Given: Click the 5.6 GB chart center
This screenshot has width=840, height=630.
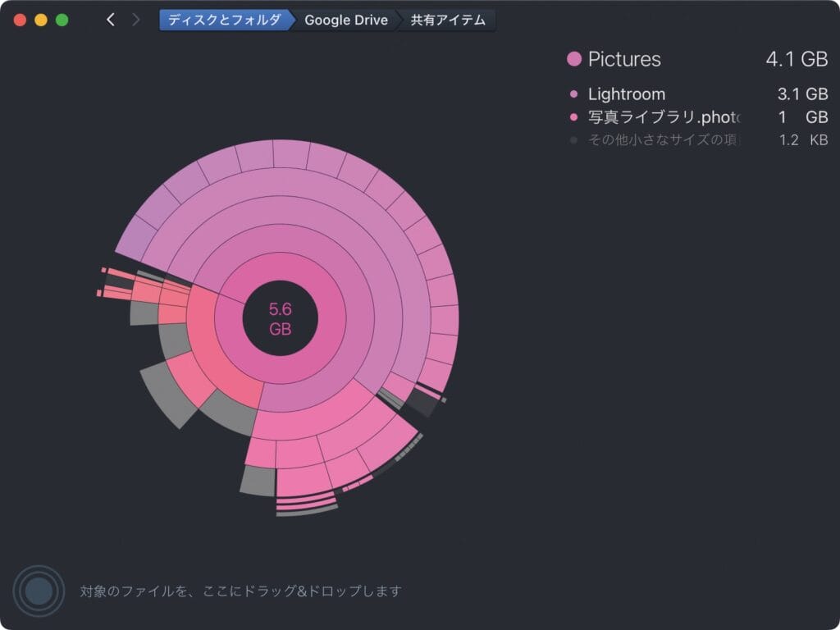Looking at the screenshot, I should point(280,319).
